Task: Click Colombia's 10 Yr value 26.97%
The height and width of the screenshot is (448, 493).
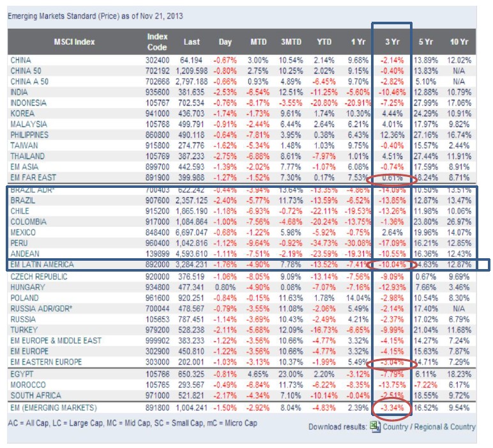Action: (459, 222)
